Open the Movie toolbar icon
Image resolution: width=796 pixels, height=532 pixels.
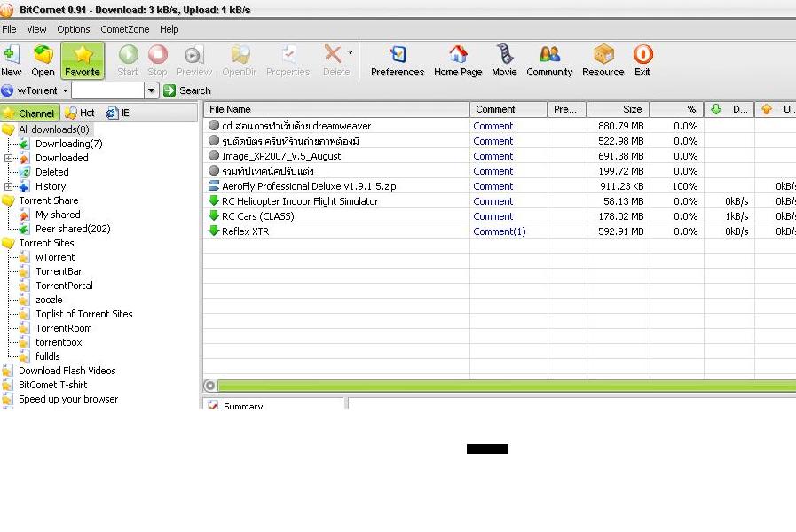pos(504,60)
